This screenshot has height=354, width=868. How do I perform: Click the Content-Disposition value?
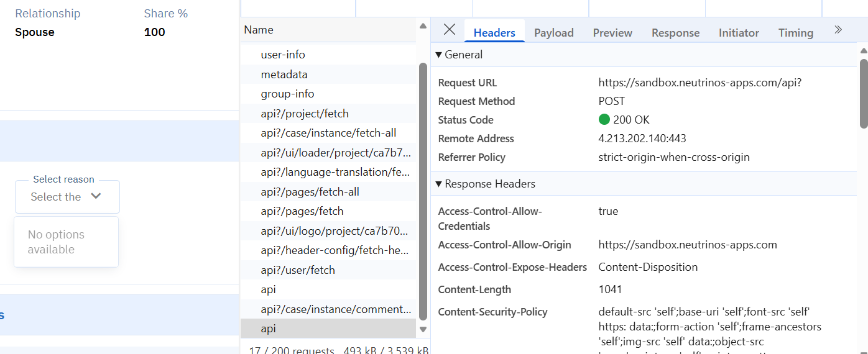[648, 267]
